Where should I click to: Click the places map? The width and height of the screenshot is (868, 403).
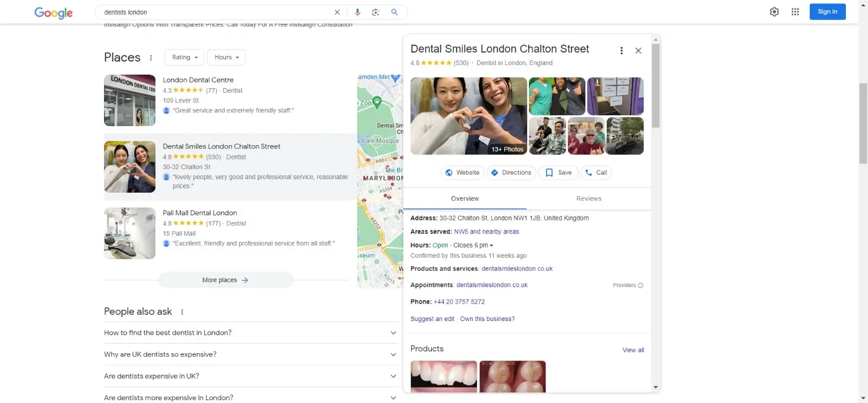380,181
